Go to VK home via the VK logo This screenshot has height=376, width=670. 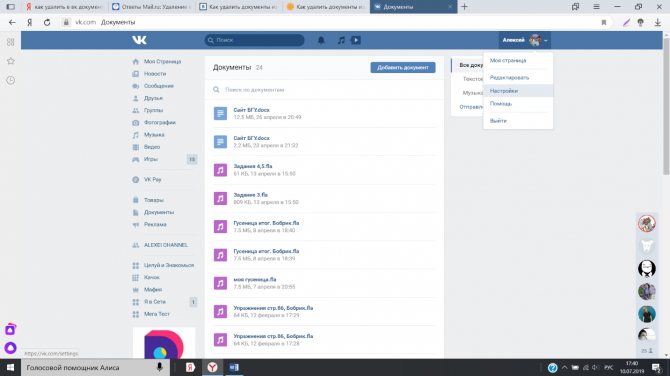[x=139, y=40]
